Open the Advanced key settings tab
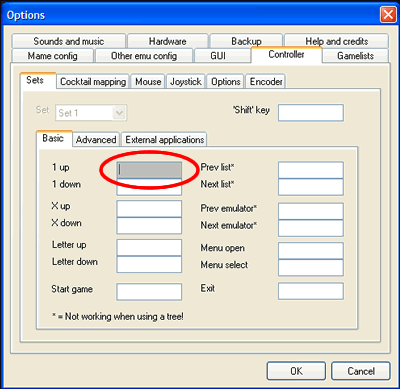 (96, 140)
